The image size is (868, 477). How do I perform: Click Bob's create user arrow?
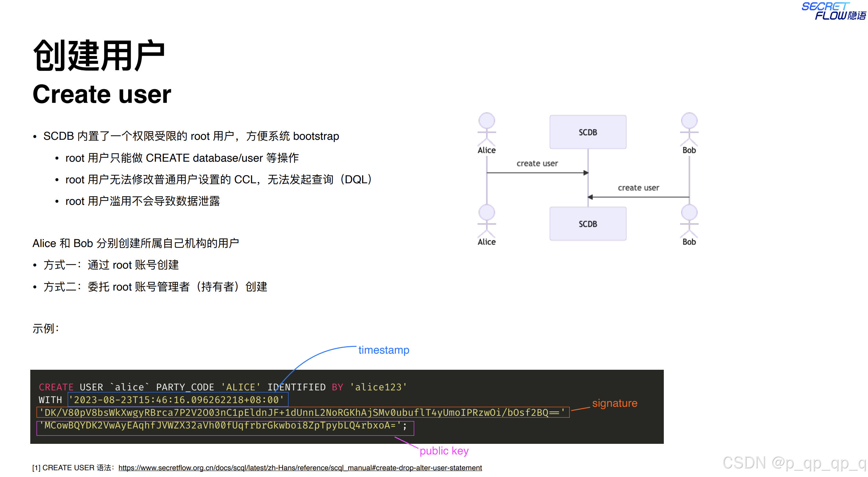point(638,197)
